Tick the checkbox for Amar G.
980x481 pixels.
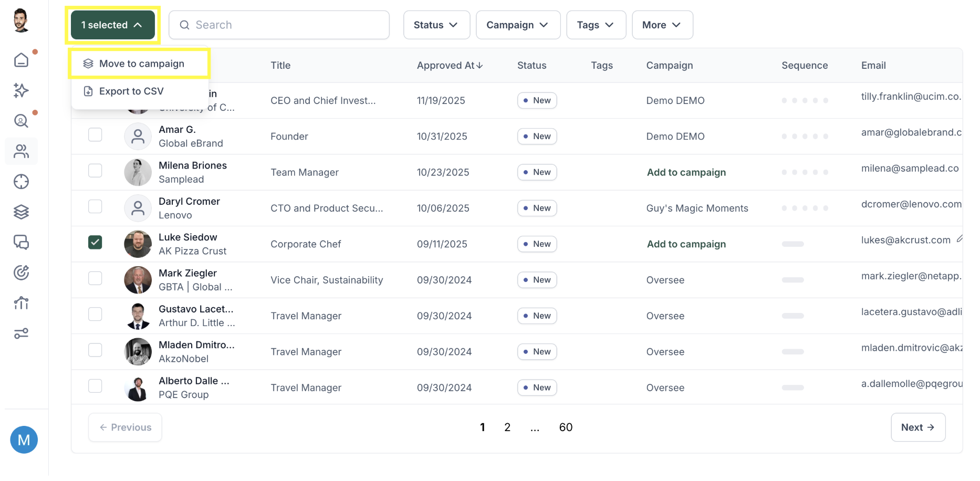pyautogui.click(x=95, y=134)
